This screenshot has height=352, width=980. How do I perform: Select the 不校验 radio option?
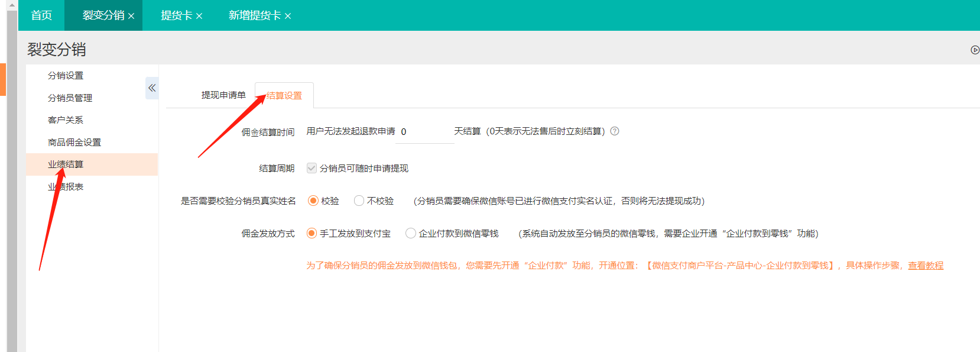coord(359,201)
